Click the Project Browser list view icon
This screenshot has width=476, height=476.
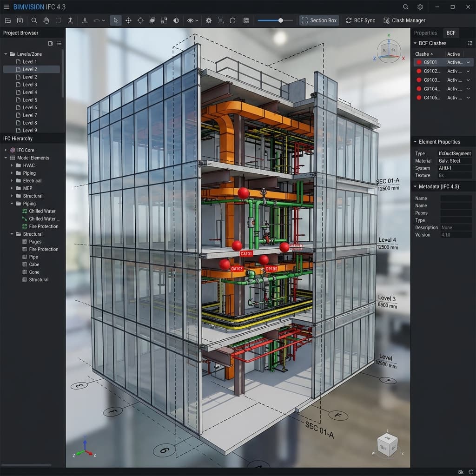[x=59, y=43]
